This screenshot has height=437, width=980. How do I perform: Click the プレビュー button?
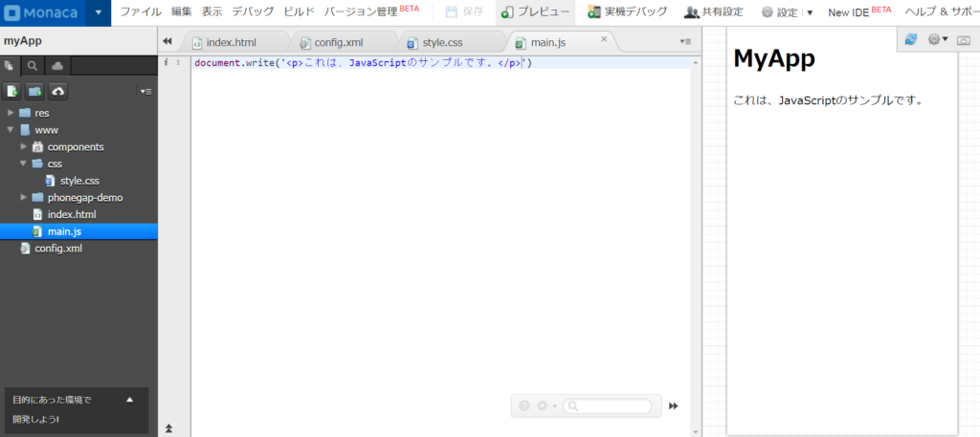tap(536, 12)
